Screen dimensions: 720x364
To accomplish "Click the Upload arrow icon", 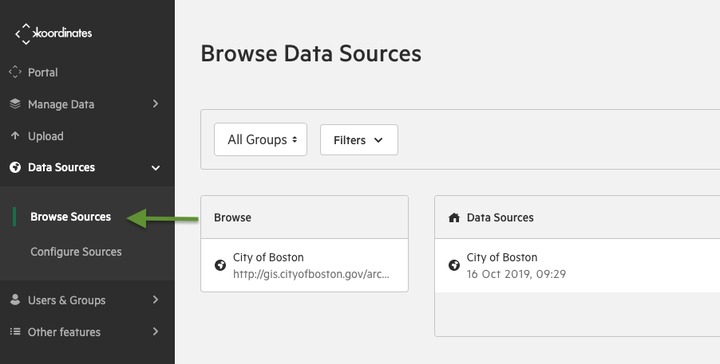I will coord(15,136).
